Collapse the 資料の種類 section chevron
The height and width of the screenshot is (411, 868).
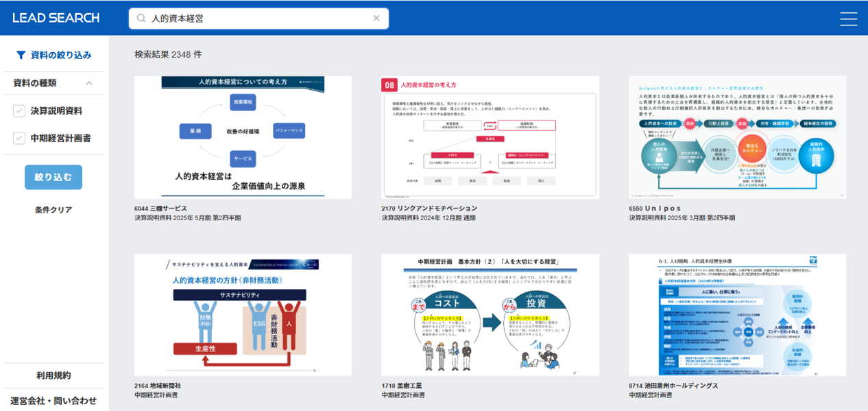pos(89,83)
